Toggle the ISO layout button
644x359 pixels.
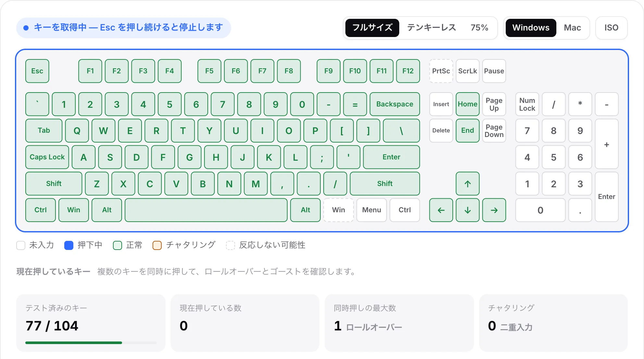coord(611,28)
